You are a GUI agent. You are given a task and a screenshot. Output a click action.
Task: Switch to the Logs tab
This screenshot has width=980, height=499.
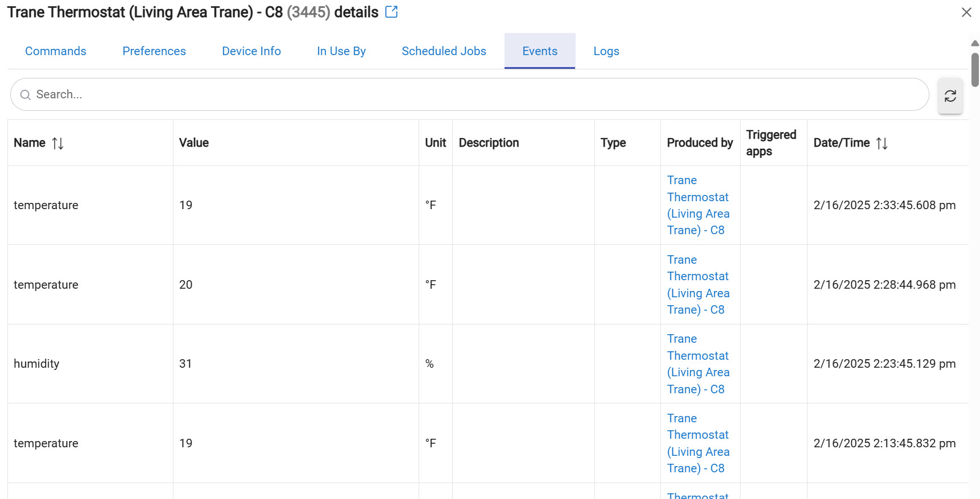pos(606,51)
